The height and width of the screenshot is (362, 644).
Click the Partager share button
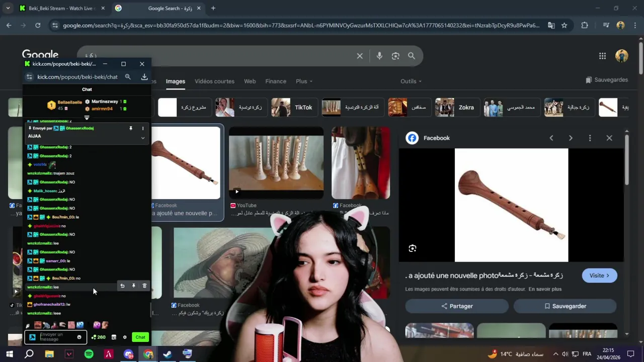coord(457,306)
